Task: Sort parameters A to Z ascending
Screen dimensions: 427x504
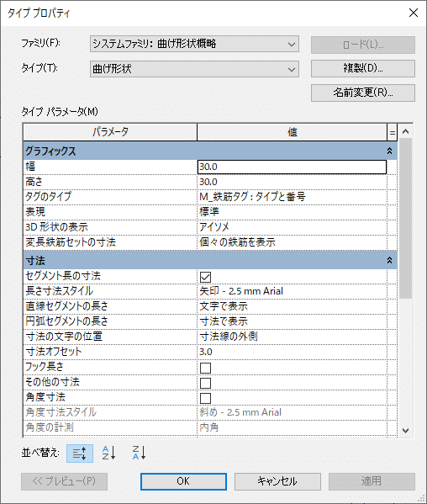Action: 108,453
